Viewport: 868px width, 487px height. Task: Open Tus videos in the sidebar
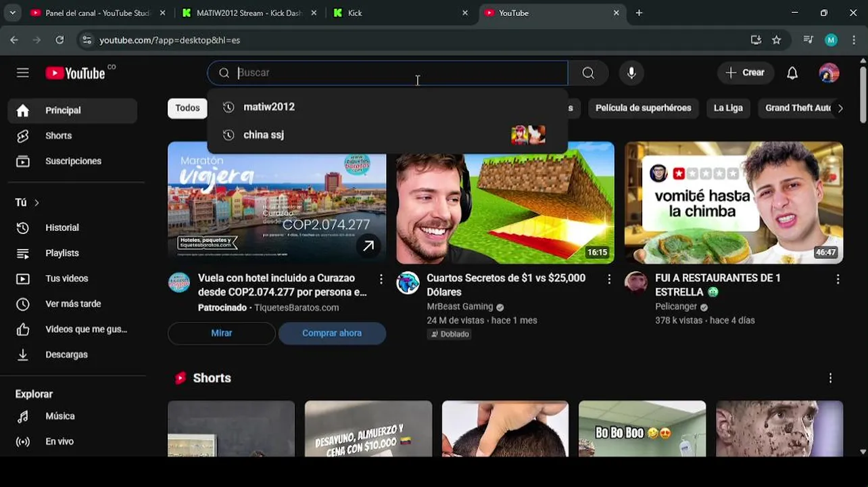(x=72, y=279)
